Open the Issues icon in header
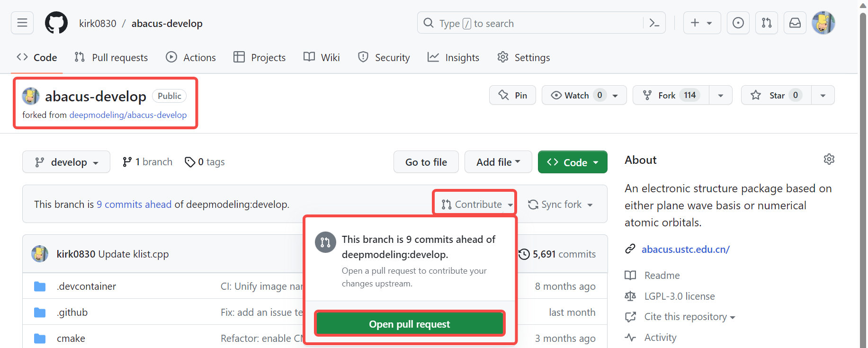The width and height of the screenshot is (868, 348). 738,23
